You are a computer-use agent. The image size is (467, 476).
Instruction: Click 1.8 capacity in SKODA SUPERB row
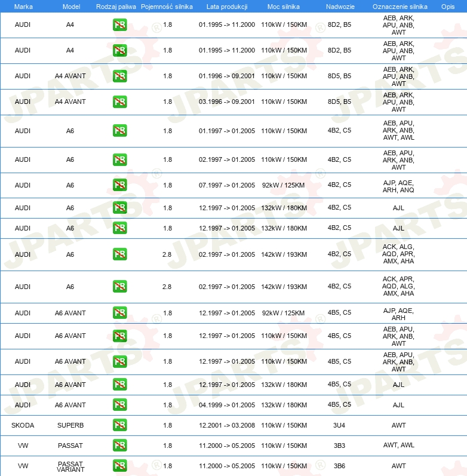coord(168,425)
